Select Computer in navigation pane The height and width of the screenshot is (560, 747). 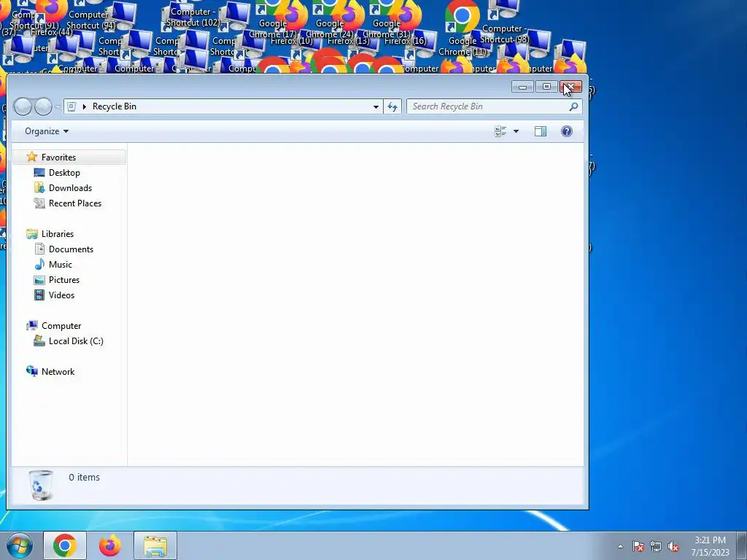[x=61, y=326]
